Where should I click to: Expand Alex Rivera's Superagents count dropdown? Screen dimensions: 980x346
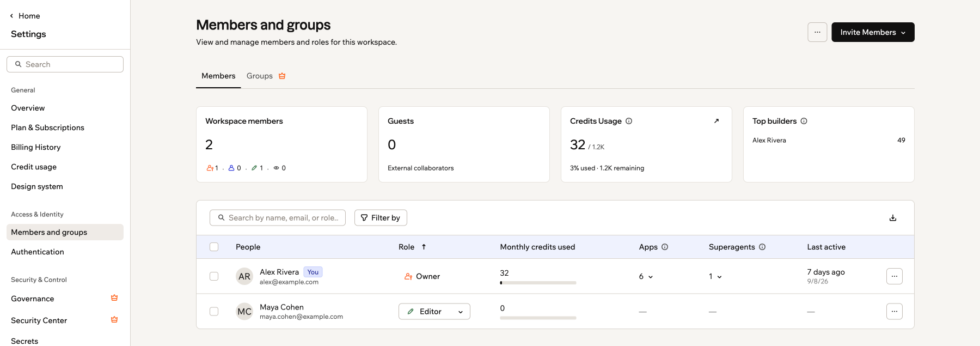coord(715,276)
